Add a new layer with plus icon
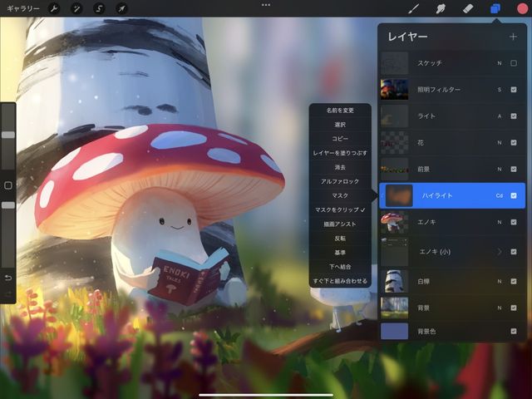The height and width of the screenshot is (399, 532). (x=513, y=37)
